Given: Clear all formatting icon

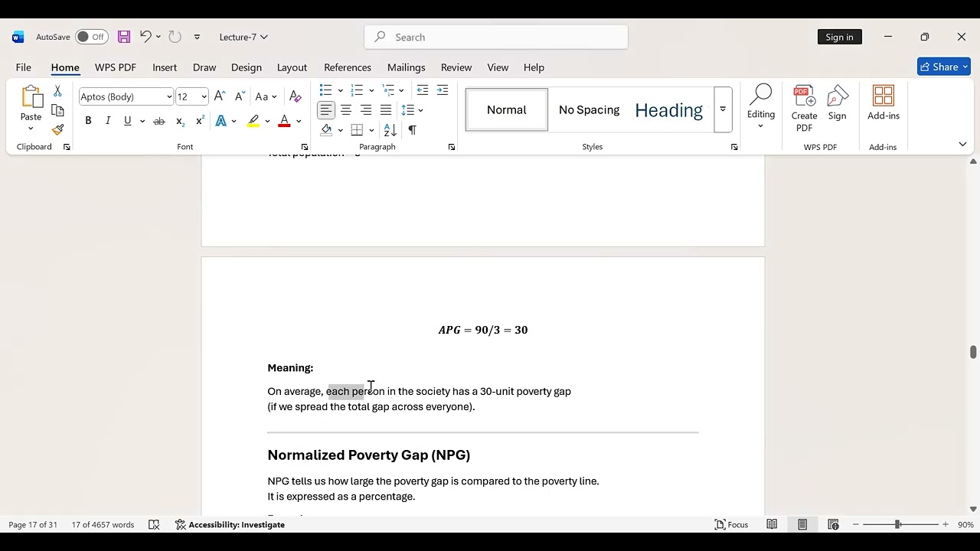Looking at the screenshot, I should point(295,96).
